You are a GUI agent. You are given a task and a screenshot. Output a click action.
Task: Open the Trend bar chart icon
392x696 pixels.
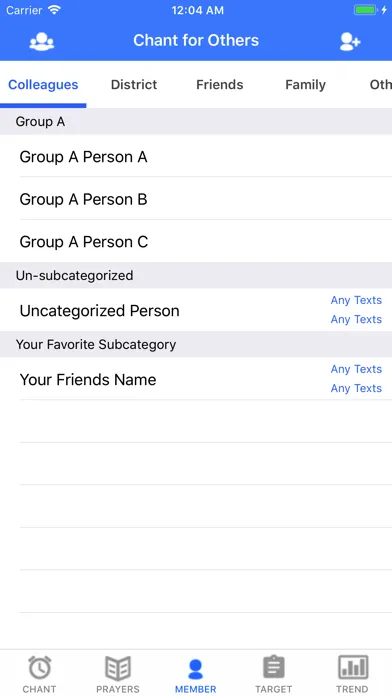pyautogui.click(x=352, y=667)
